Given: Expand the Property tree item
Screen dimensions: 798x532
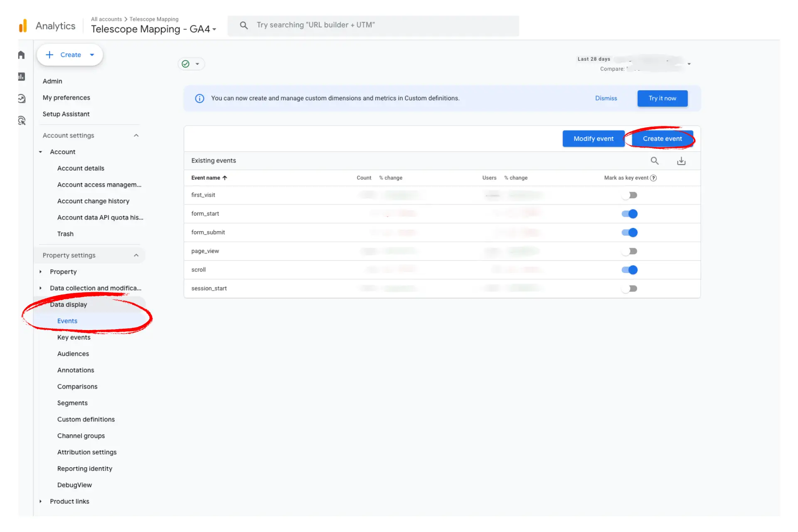Looking at the screenshot, I should (40, 272).
